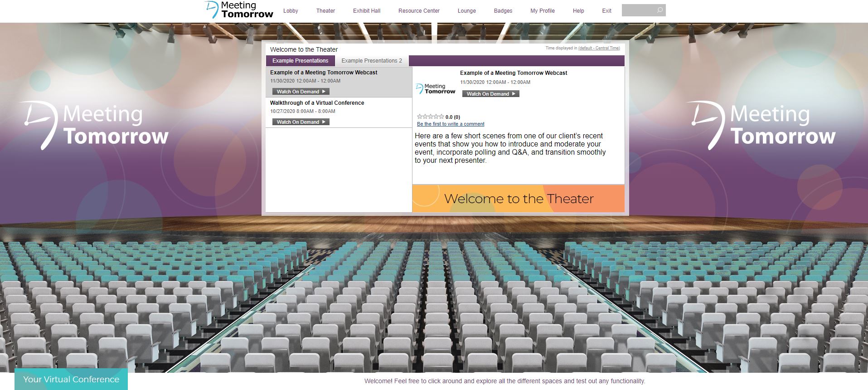Click Meeting Tomorrow logo in webcast details
The width and height of the screenshot is (868, 390).
click(436, 89)
